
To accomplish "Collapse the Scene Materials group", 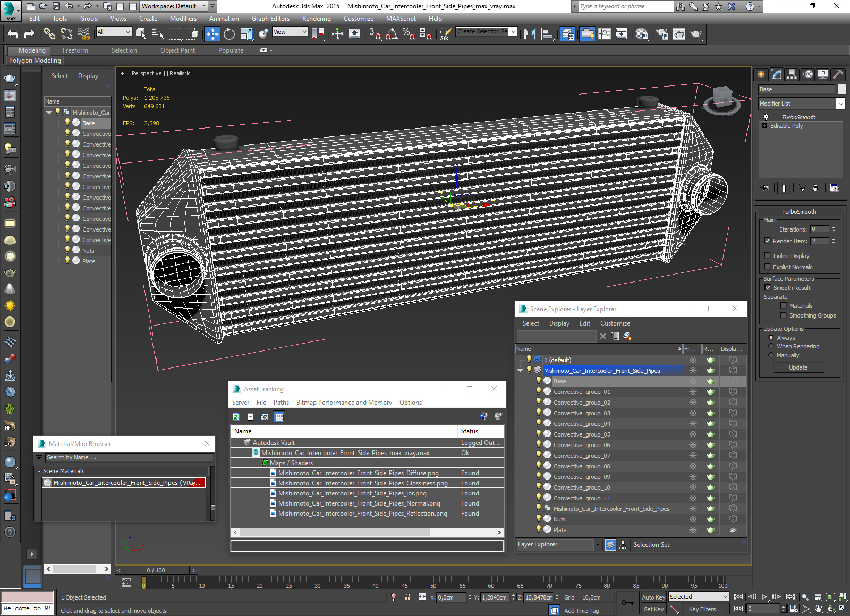I will pyautogui.click(x=39, y=471).
